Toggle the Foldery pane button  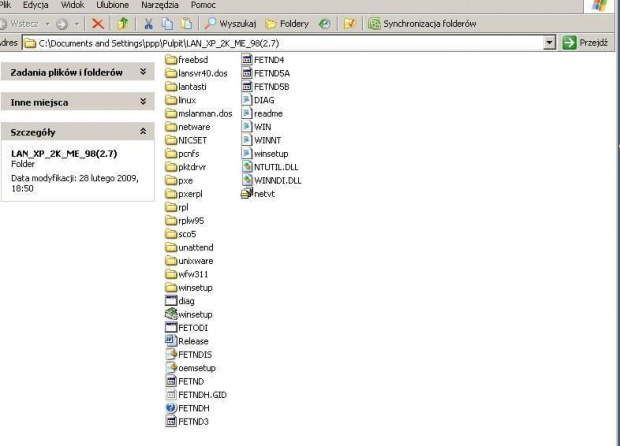pyautogui.click(x=287, y=24)
